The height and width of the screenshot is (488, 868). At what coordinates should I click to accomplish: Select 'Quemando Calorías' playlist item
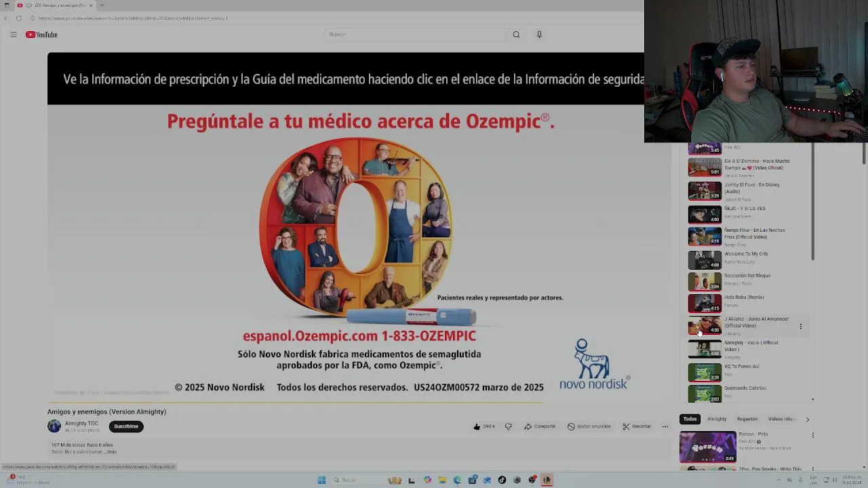749,393
